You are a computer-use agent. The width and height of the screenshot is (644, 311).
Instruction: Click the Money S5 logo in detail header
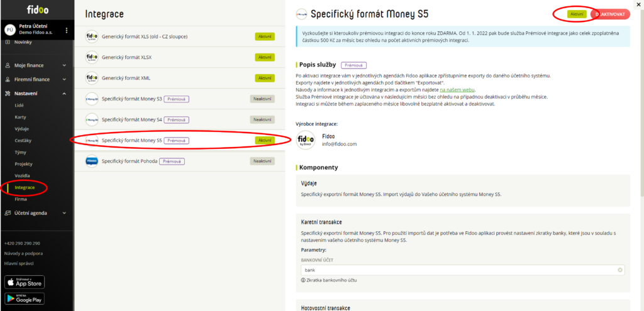[x=301, y=14]
